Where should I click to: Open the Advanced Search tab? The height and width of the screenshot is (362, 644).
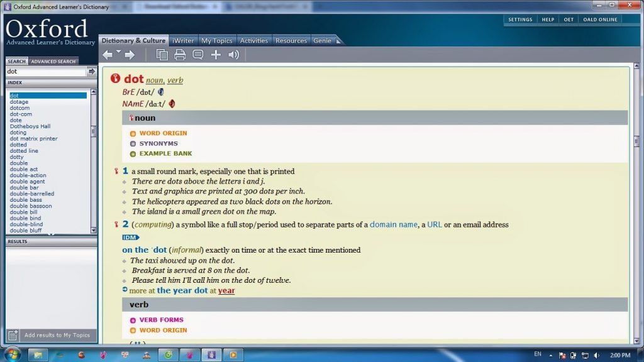[53, 62]
